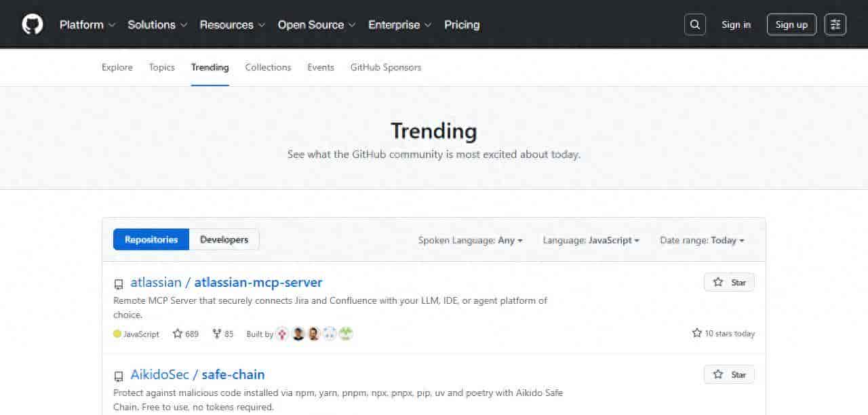
Task: Click the Sign in link
Action: click(736, 24)
